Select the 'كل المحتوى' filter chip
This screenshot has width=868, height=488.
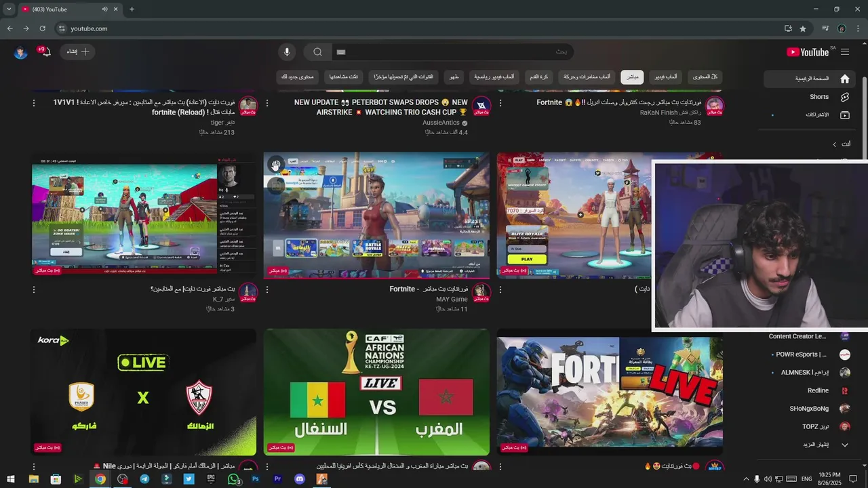coord(705,77)
